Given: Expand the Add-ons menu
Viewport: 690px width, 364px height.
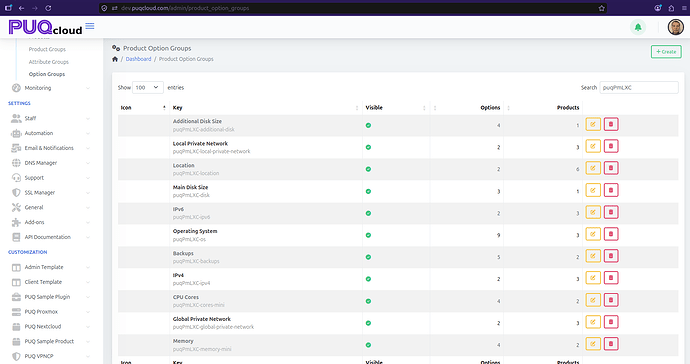Looking at the screenshot, I should click(51, 222).
